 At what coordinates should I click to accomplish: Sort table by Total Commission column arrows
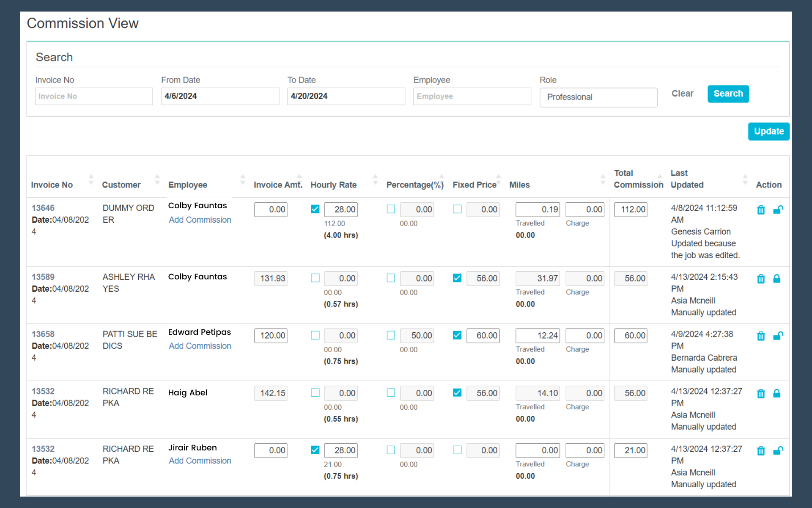(x=660, y=179)
